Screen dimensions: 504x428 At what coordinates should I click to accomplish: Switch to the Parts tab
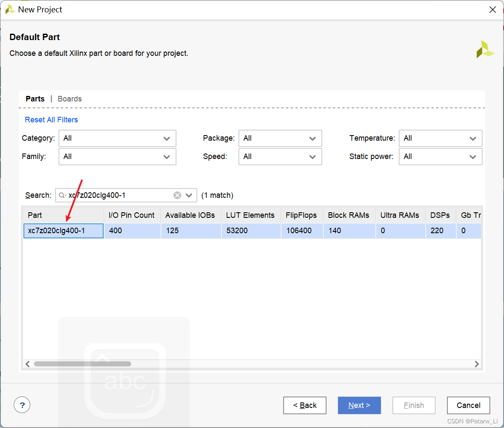(x=35, y=99)
